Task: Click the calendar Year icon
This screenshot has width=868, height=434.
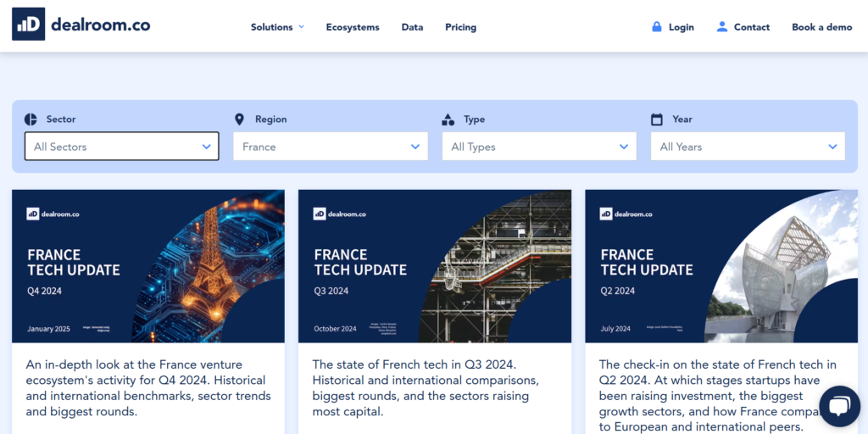Action: tap(657, 119)
